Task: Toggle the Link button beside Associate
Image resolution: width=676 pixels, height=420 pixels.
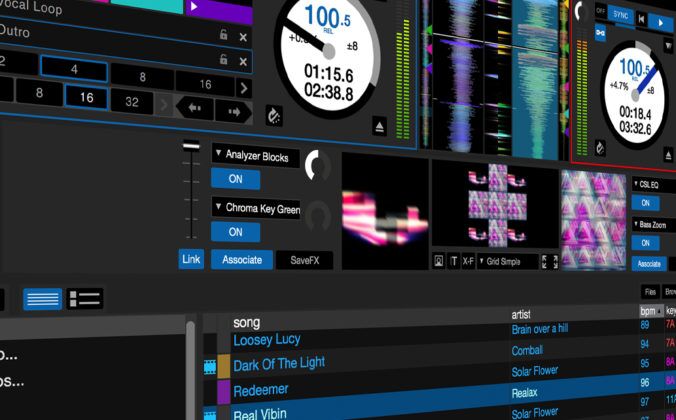Action: (191, 259)
